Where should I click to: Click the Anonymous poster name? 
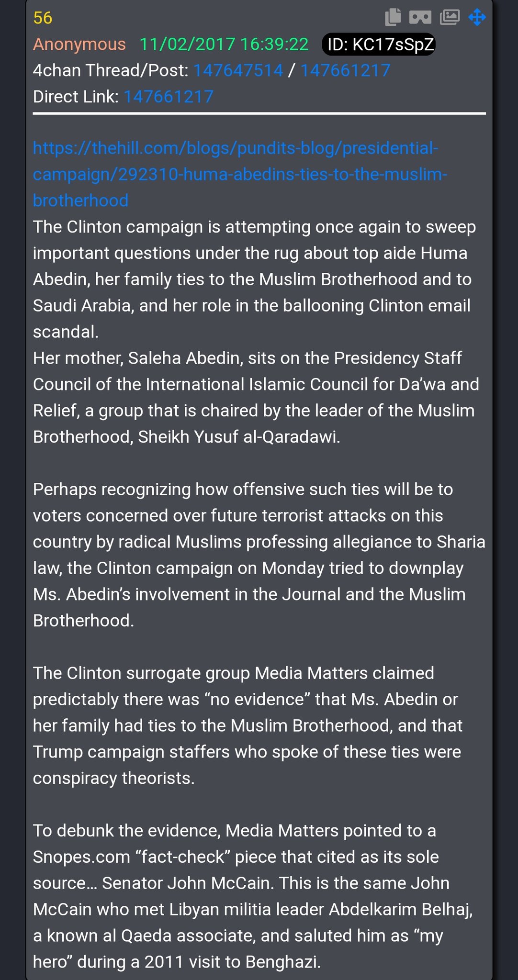(79, 45)
